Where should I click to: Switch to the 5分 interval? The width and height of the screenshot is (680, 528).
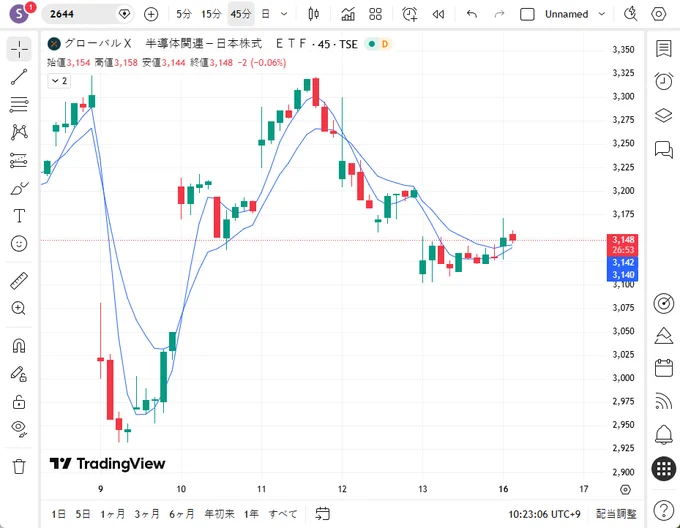coord(184,14)
